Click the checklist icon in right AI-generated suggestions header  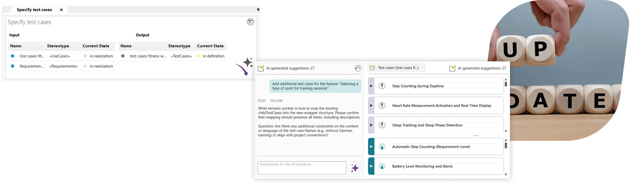pos(452,68)
